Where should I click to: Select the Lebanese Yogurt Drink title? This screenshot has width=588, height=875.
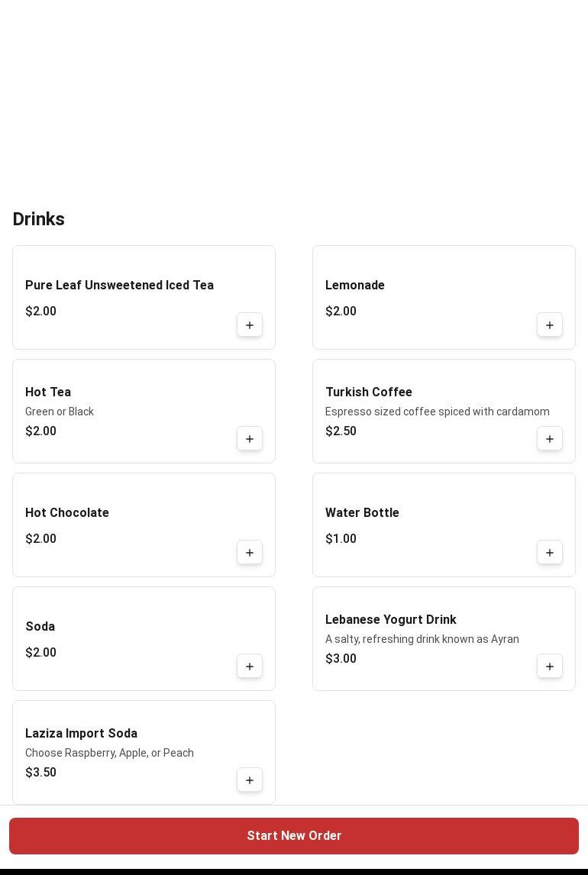[x=390, y=620]
